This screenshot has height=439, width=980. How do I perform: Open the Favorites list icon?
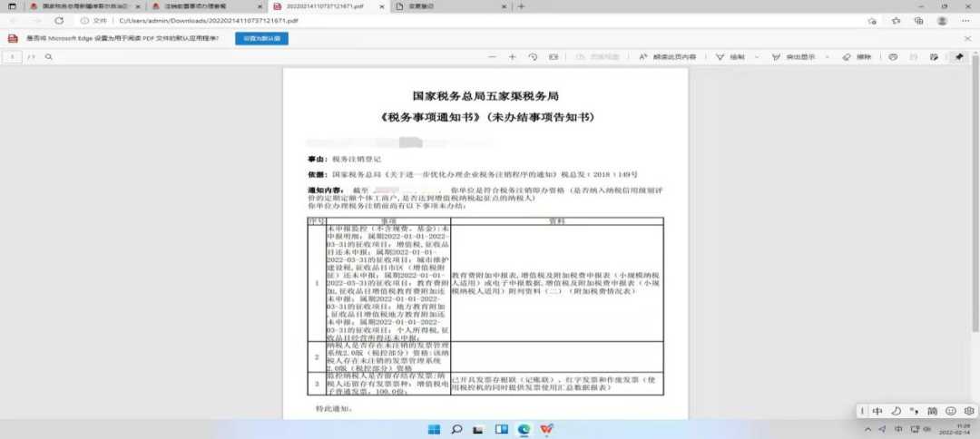point(896,21)
